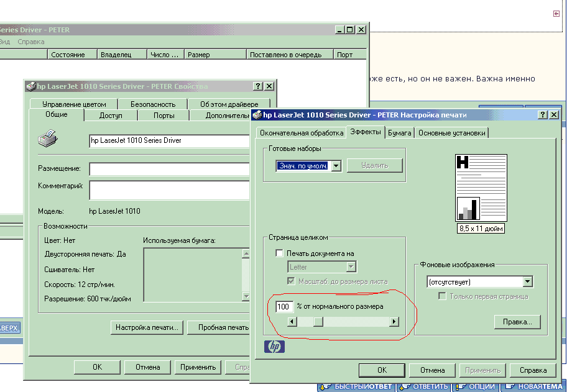
Task: Click 'Применить' in the Свойства window
Action: 198,367
